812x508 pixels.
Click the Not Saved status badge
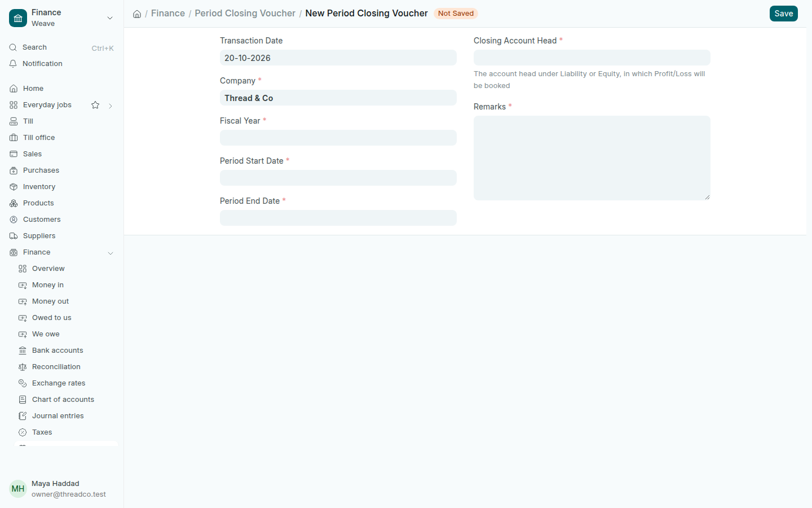pyautogui.click(x=456, y=14)
